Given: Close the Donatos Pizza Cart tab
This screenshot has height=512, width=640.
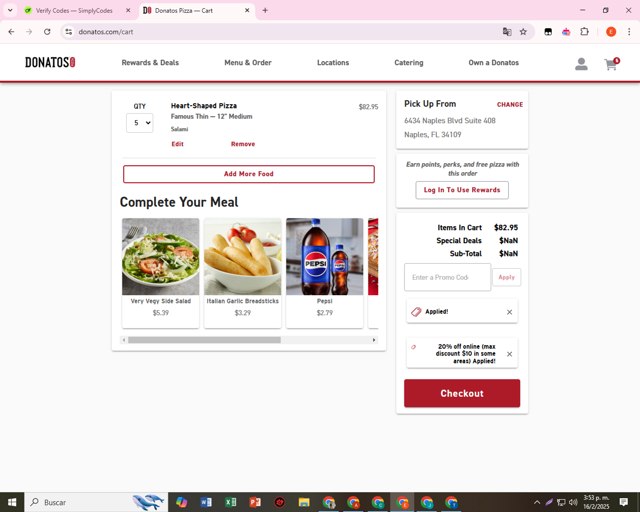Looking at the screenshot, I should [x=247, y=11].
